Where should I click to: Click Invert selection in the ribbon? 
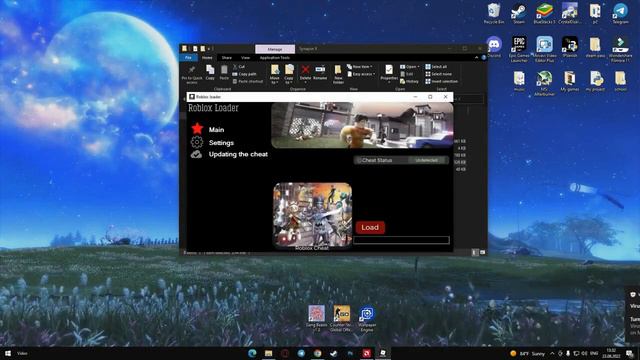(441, 81)
